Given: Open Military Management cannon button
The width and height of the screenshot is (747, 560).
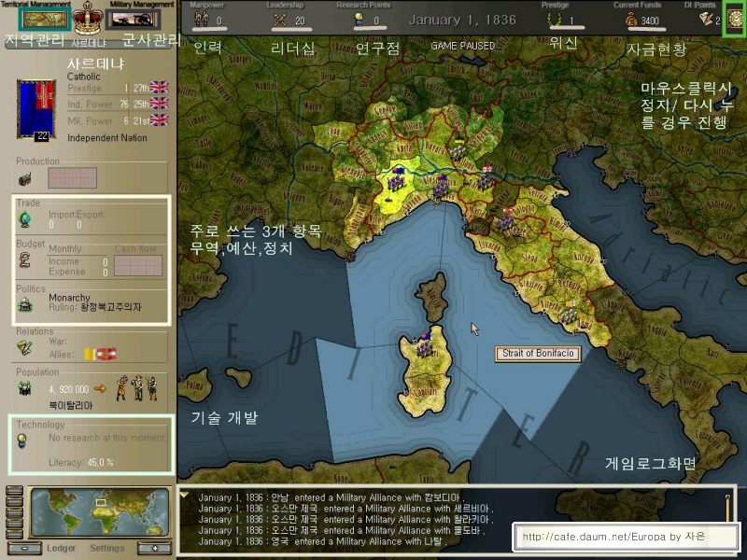Looking at the screenshot, I should coord(133,20).
